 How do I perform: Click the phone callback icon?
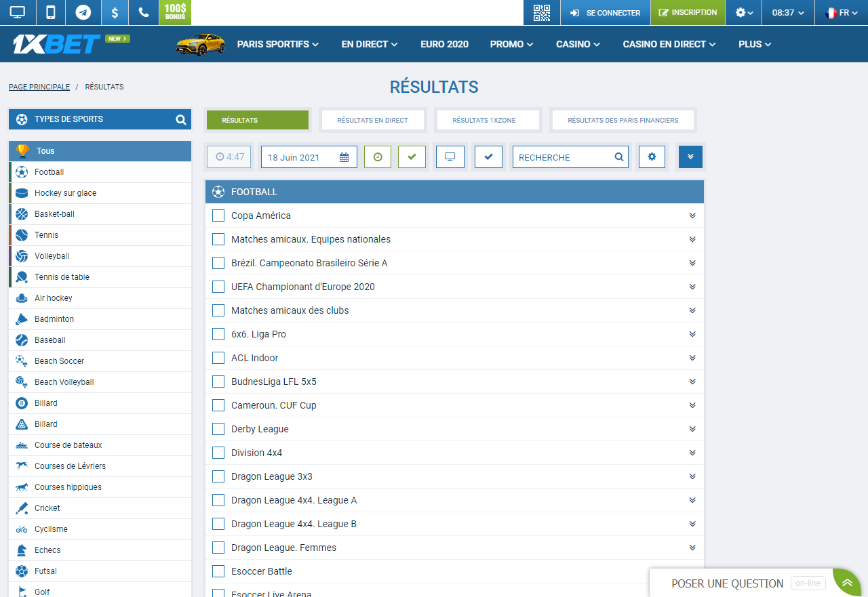143,12
